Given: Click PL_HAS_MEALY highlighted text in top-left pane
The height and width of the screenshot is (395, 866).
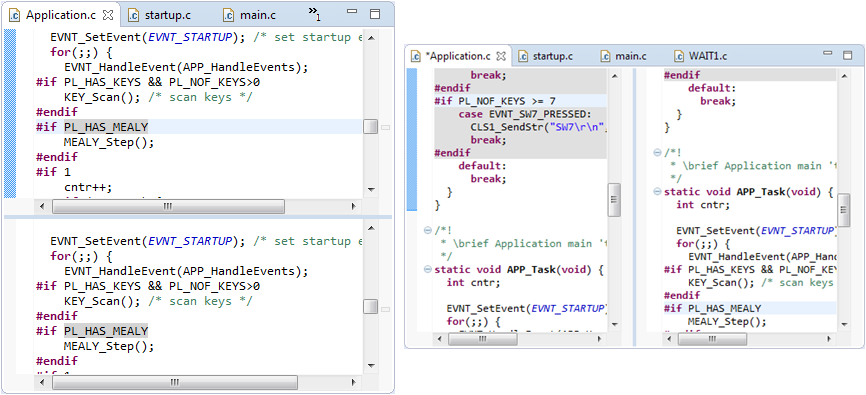Looking at the screenshot, I should pos(106,127).
